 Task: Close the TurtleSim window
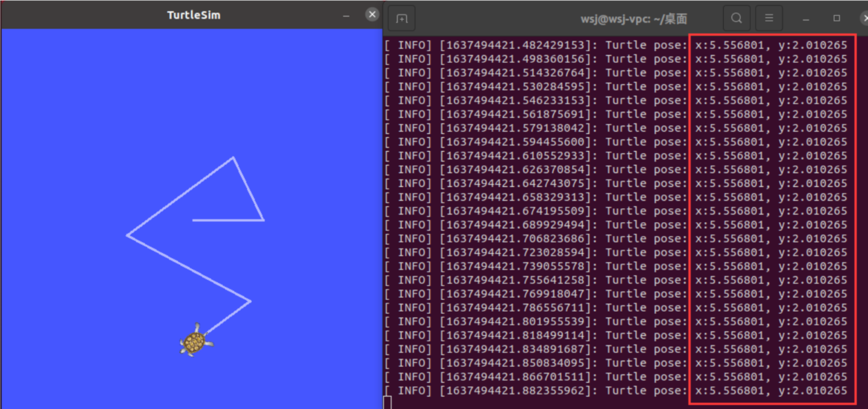coord(372,14)
